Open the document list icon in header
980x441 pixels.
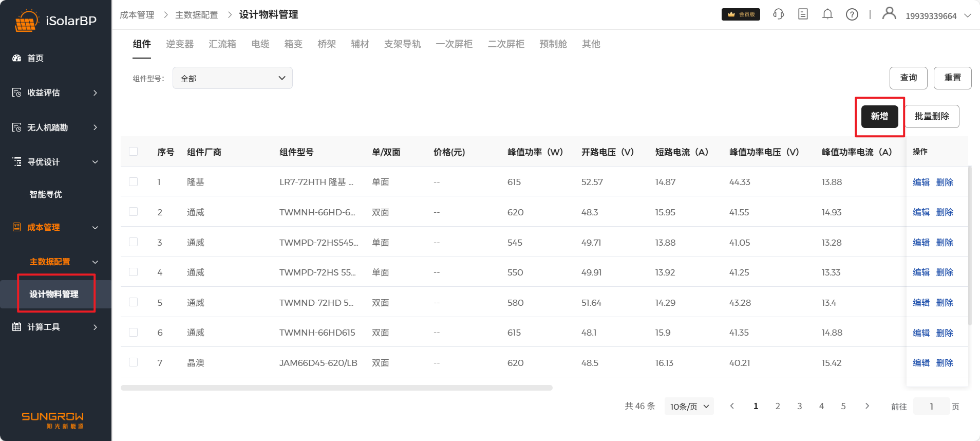[803, 14]
